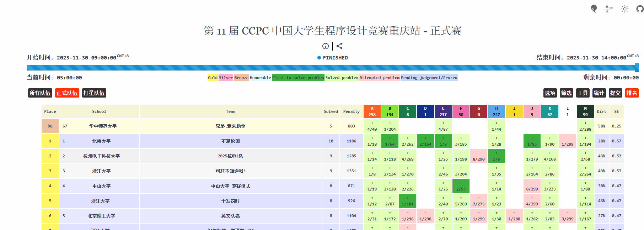Image resolution: width=644 pixels, height=230 pixels.
Task: Open the language translation switcher
Action: 609,9
